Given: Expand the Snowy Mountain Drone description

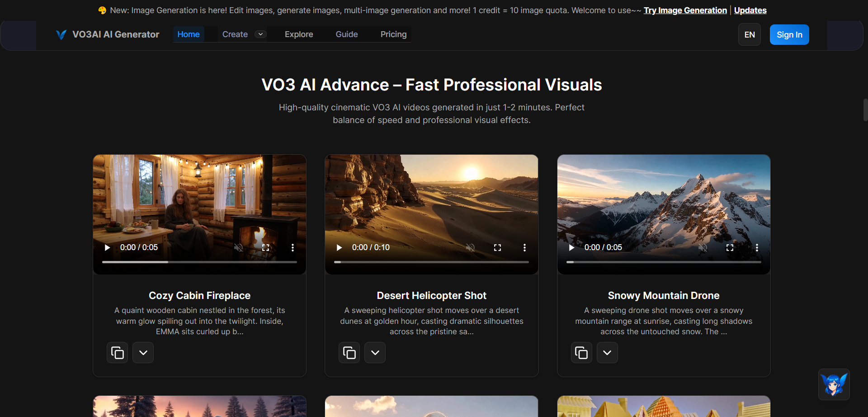Looking at the screenshot, I should (x=607, y=353).
